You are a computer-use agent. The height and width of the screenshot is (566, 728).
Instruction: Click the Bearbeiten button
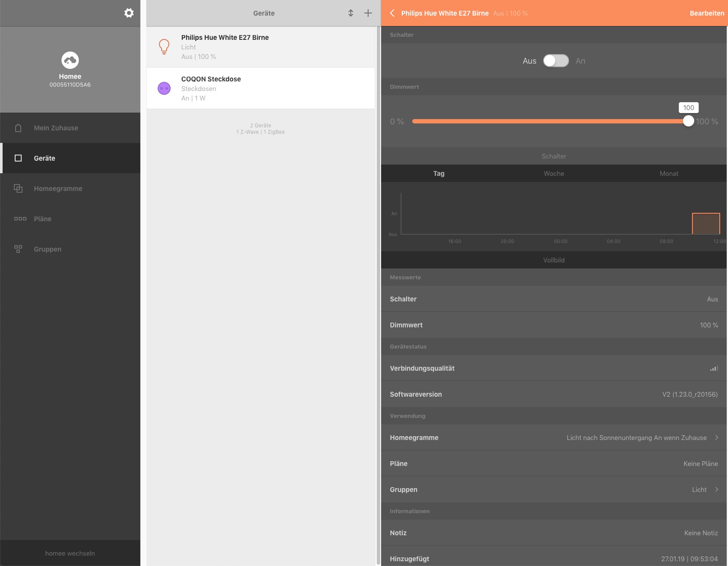click(707, 13)
